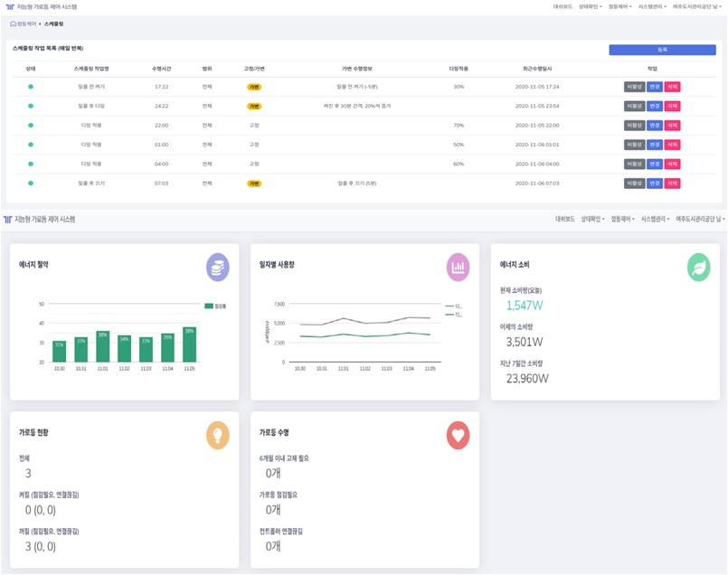Click the lightbulb icon on 가로등 현황 card
Viewport: 728px width, 575px height.
[x=217, y=435]
